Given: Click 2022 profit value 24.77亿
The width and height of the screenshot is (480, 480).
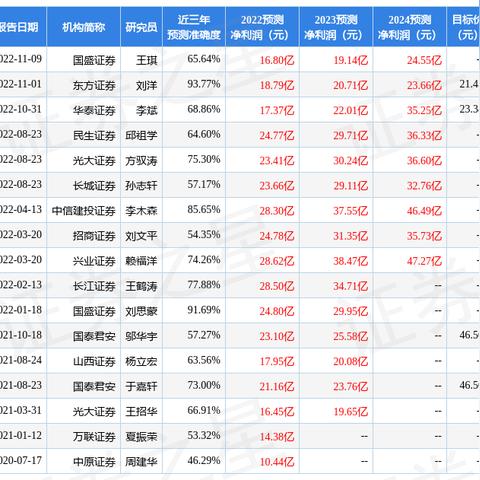Looking at the screenshot, I should pyautogui.click(x=277, y=136).
